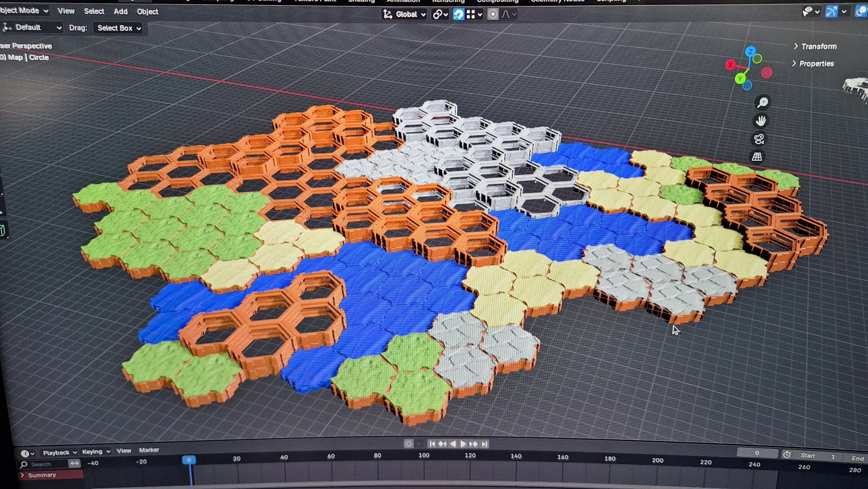Click the hand pan view icon
This screenshot has width=868, height=489.
coord(761,121)
